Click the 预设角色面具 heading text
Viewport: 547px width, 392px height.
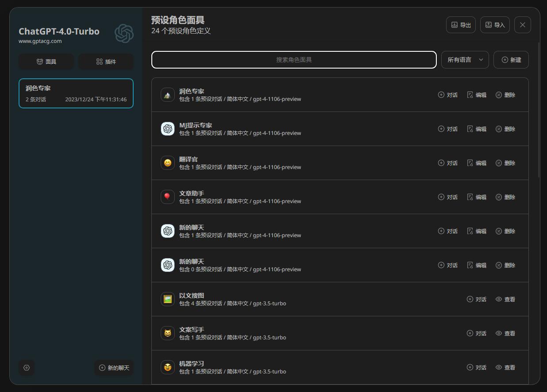[x=178, y=20]
